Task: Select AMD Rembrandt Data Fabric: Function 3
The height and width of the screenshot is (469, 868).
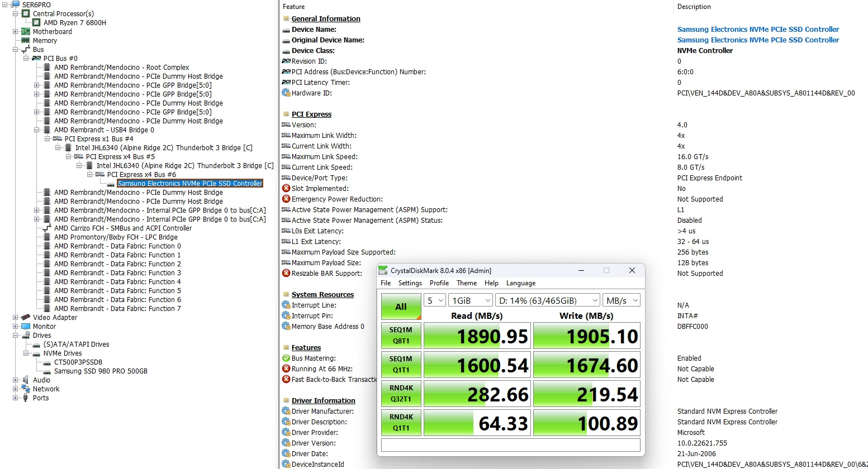Action: pyautogui.click(x=117, y=272)
